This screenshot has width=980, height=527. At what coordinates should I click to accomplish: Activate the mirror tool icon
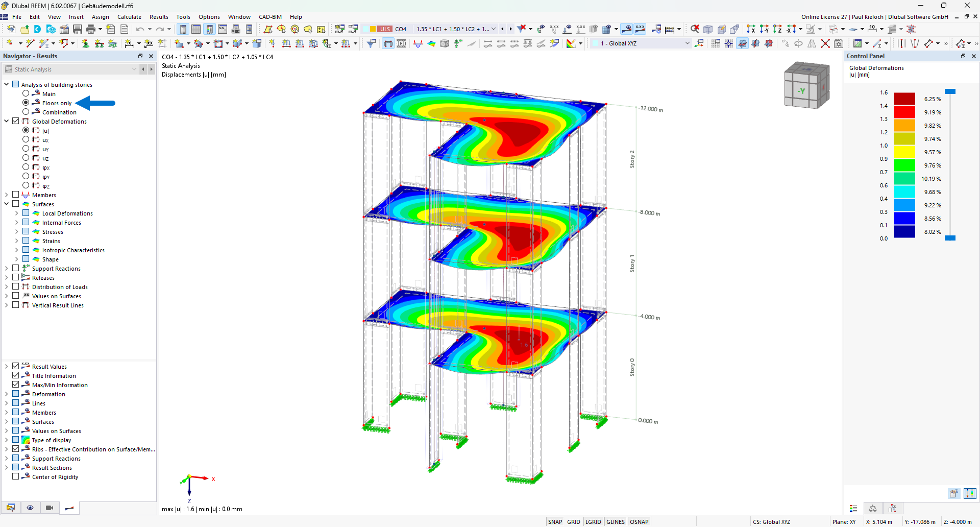point(811,43)
